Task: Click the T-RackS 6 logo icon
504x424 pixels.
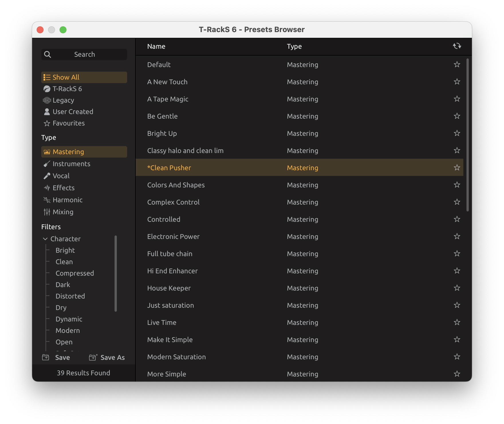Action: point(47,89)
